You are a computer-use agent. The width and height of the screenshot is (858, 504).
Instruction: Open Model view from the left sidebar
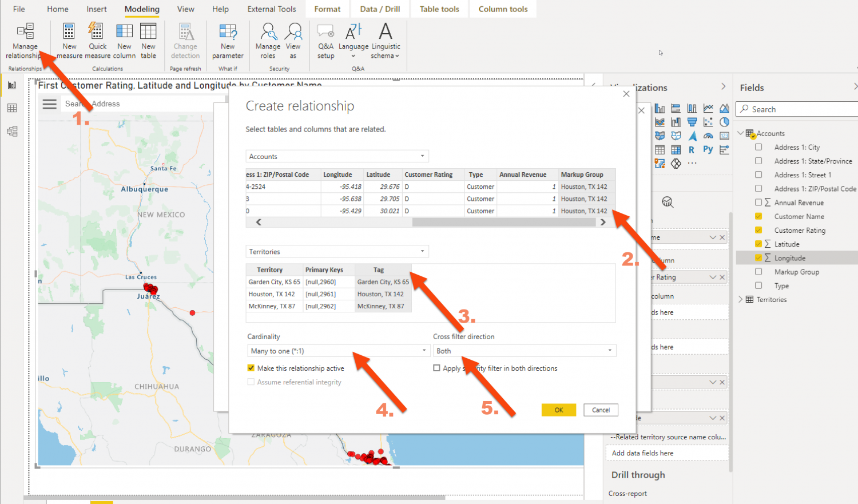pyautogui.click(x=11, y=131)
